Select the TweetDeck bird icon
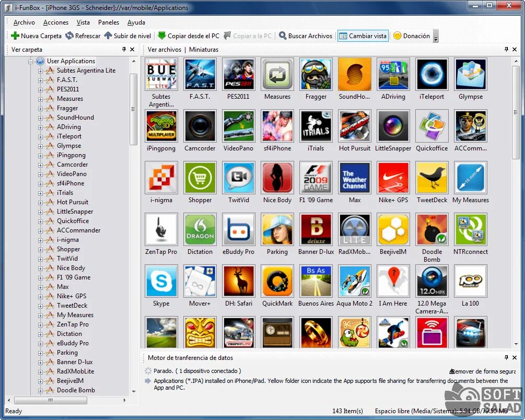Image resolution: width=525 pixels, height=420 pixels. (x=432, y=178)
